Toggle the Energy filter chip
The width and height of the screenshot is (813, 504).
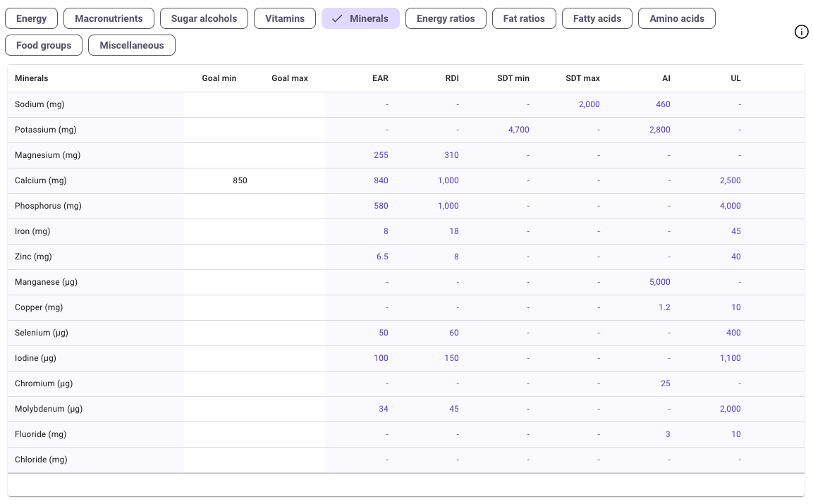tap(32, 18)
